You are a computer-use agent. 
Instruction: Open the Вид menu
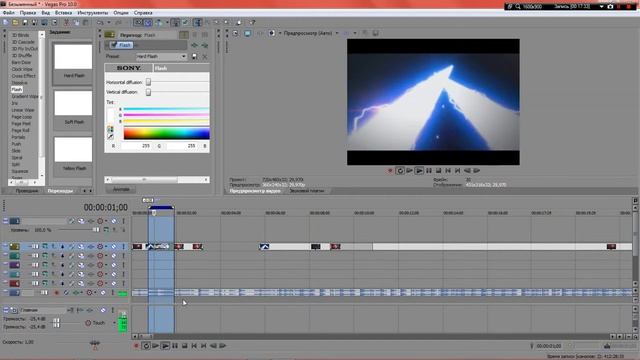click(46, 13)
